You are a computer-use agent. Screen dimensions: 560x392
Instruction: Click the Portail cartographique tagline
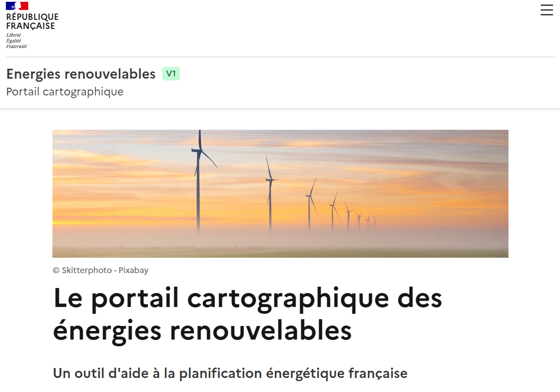[x=65, y=91]
